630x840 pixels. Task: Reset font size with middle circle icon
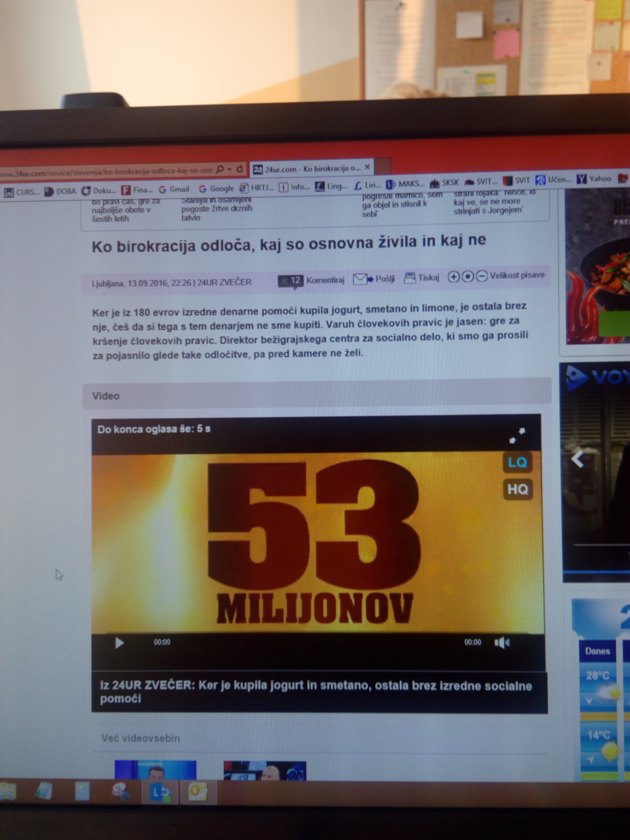click(x=468, y=276)
